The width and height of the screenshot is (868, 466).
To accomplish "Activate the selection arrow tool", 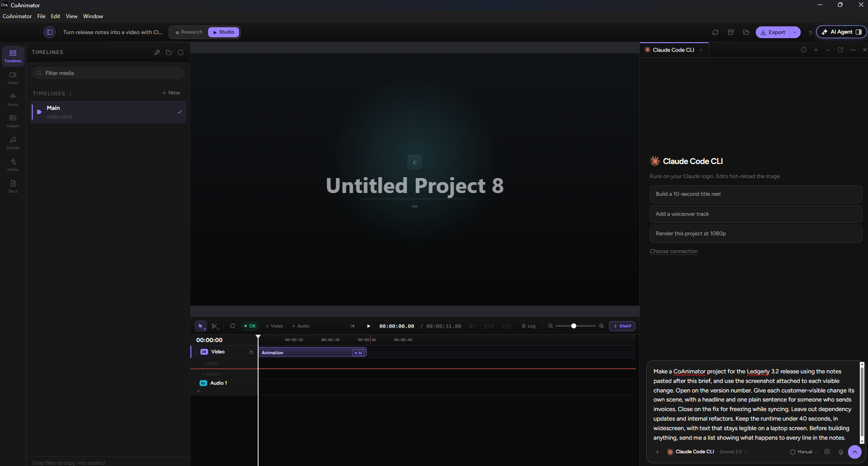I will click(201, 326).
